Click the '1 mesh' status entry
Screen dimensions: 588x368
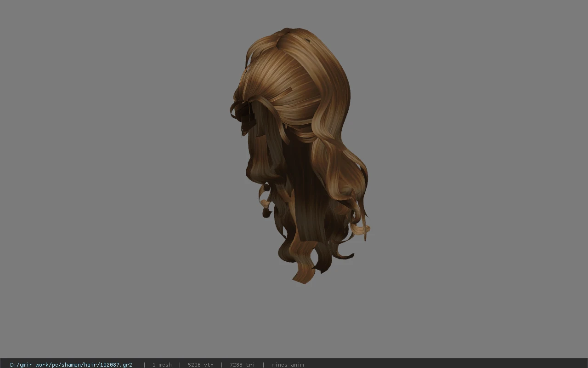(162, 365)
